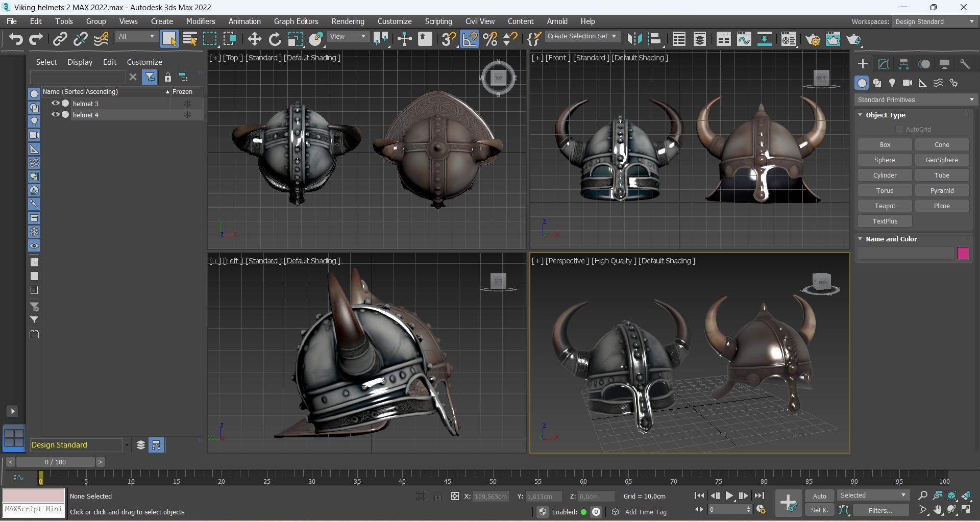This screenshot has height=522, width=980.
Task: Click the Rendered Frame Window icon
Action: [833, 39]
